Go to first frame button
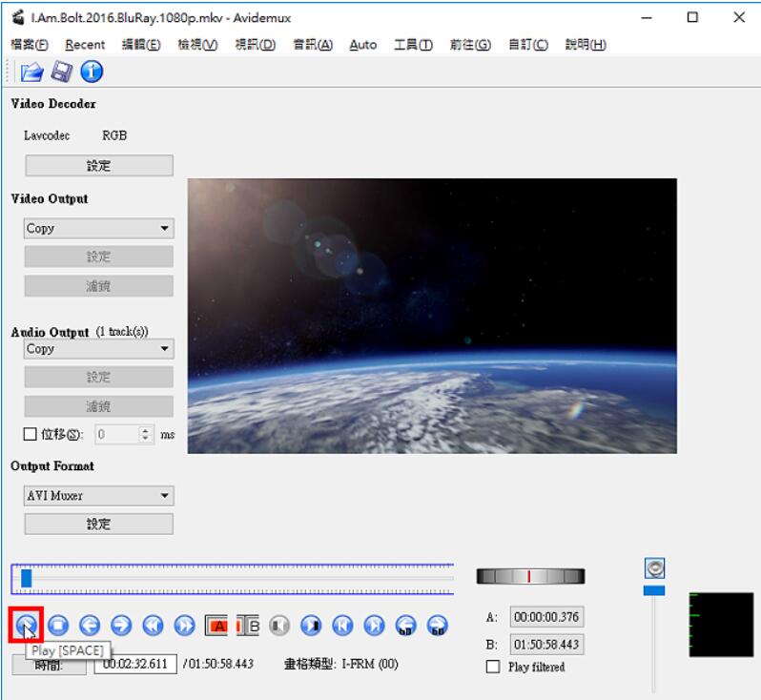 click(342, 626)
